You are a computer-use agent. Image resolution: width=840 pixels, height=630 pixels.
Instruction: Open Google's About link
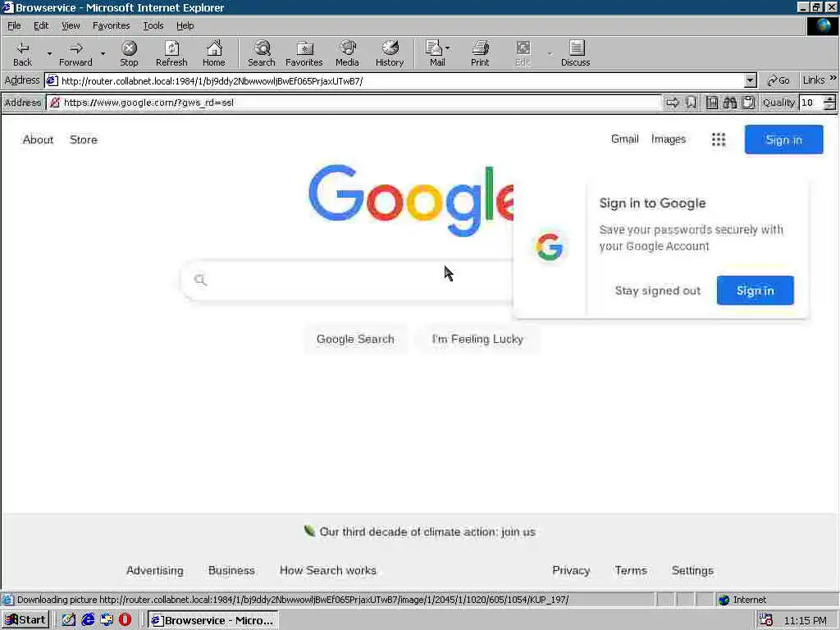[x=38, y=139]
